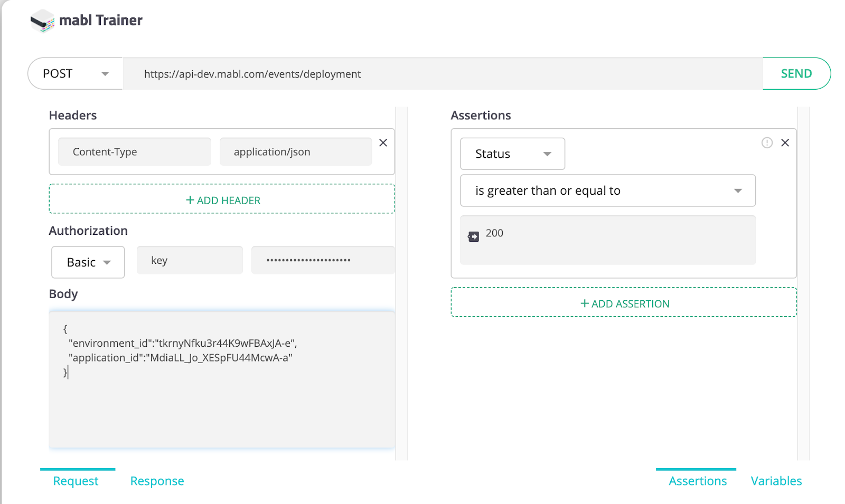
Task: Remove the Content-Type header row
Action: tap(383, 142)
